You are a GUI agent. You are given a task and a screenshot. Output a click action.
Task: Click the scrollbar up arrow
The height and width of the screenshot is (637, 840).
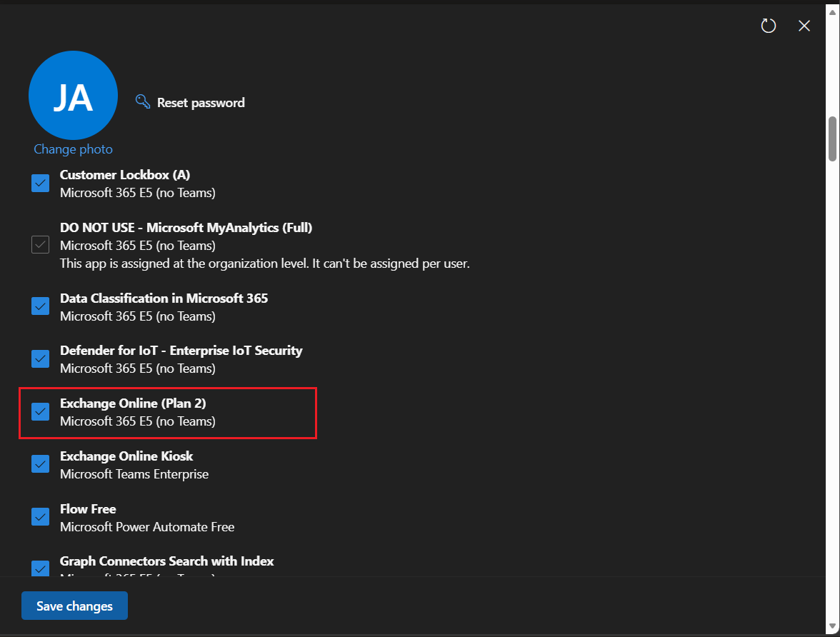point(832,12)
